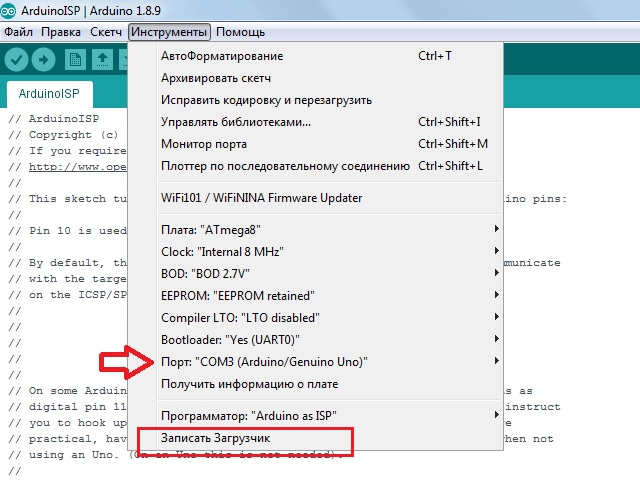Click the "// If you require" line

(x=67, y=151)
